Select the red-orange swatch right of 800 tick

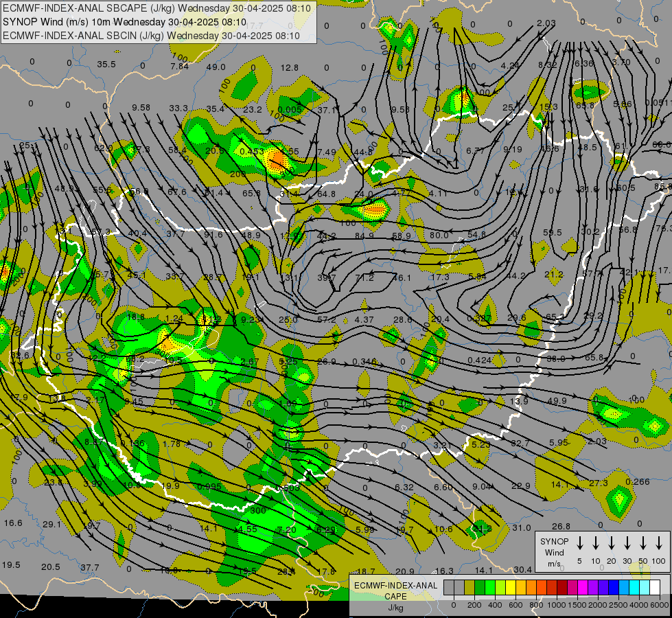[x=542, y=587]
